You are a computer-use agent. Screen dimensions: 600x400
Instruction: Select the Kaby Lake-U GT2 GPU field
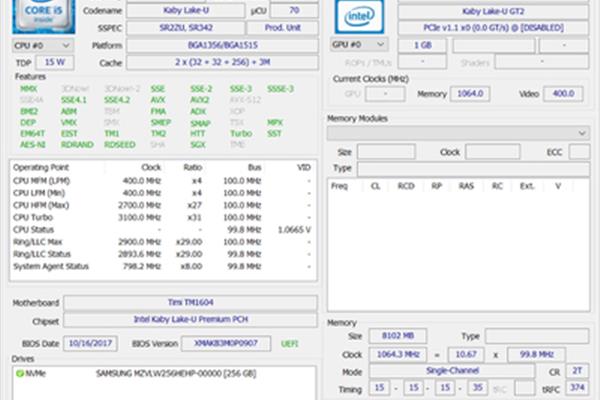(x=493, y=11)
